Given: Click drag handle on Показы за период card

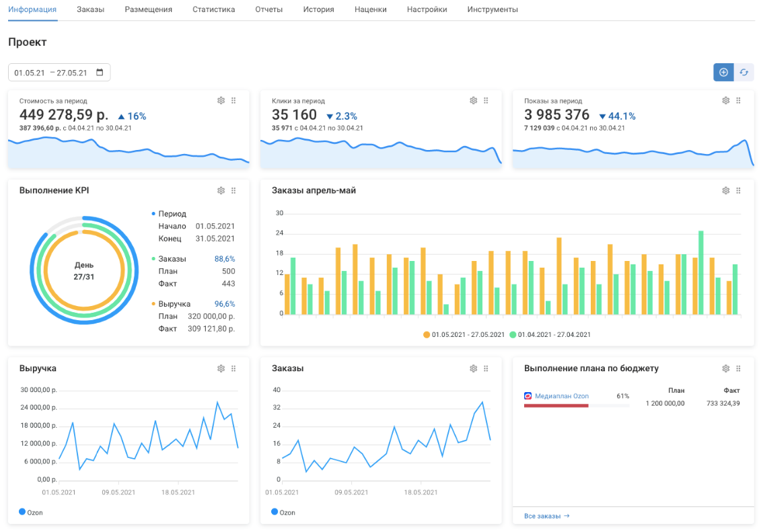Looking at the screenshot, I should pos(738,100).
